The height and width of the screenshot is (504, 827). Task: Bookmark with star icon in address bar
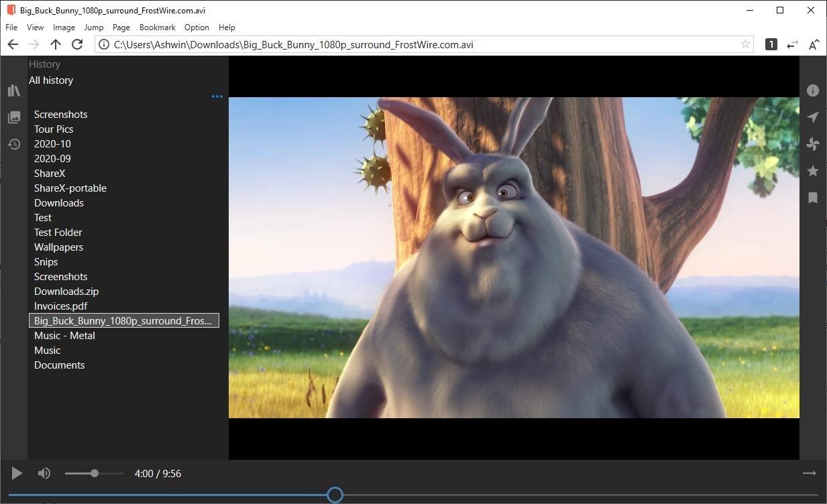pos(745,44)
